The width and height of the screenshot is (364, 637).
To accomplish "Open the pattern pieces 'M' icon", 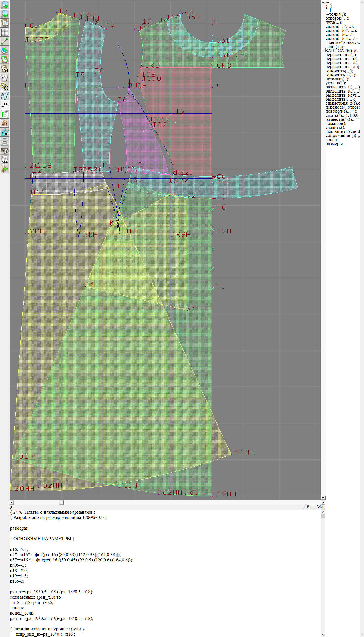I will (5, 69).
